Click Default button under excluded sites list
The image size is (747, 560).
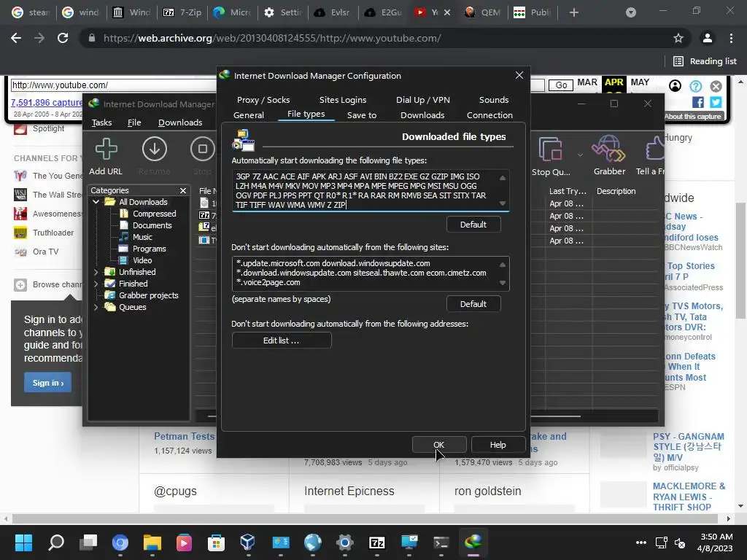tap(473, 304)
